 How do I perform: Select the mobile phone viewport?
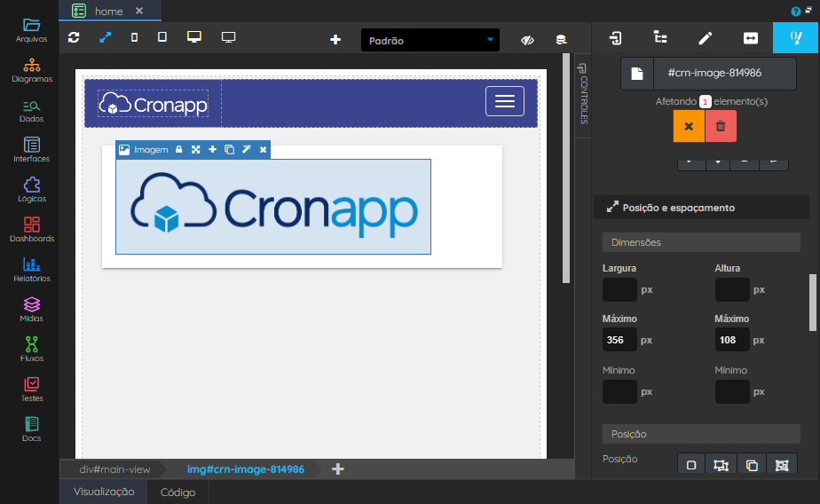(134, 37)
